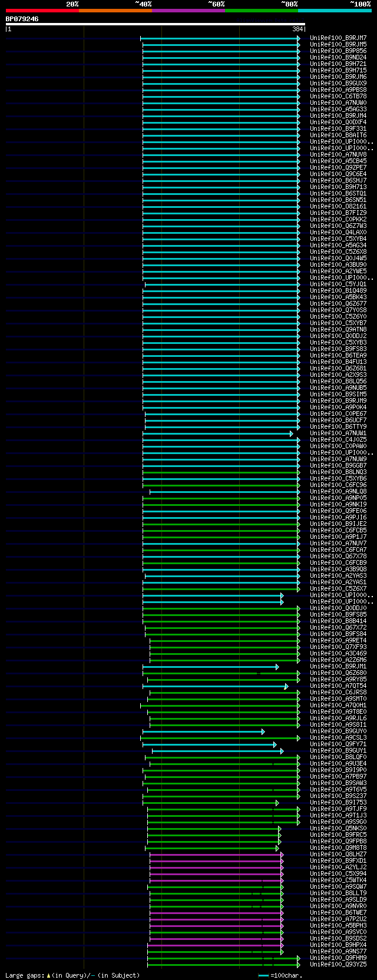Select the UniRef100_Q93YZ5 label
This screenshot has height=980, width=377.
338,965
